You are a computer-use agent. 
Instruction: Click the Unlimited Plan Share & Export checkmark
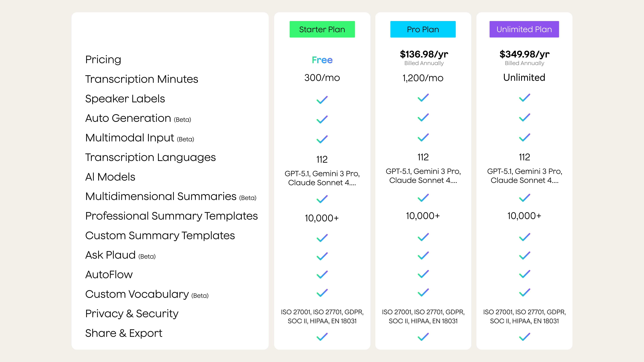click(x=524, y=337)
